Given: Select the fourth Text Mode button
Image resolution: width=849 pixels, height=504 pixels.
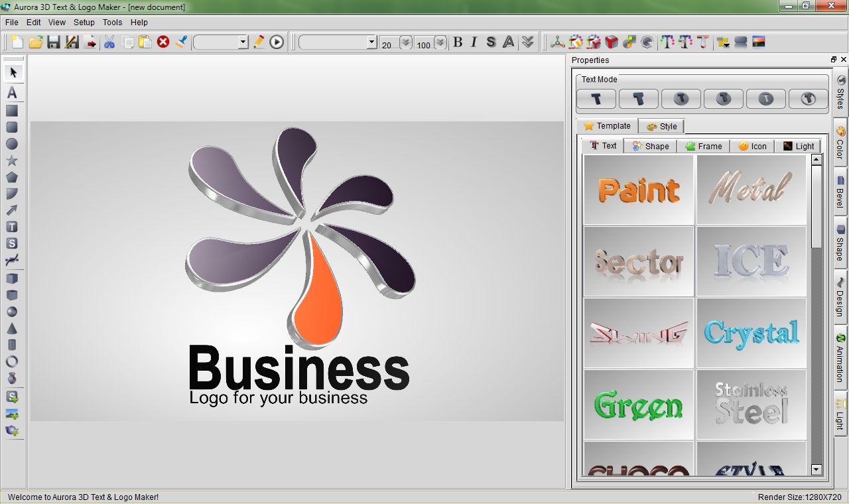Looking at the screenshot, I should (x=724, y=99).
